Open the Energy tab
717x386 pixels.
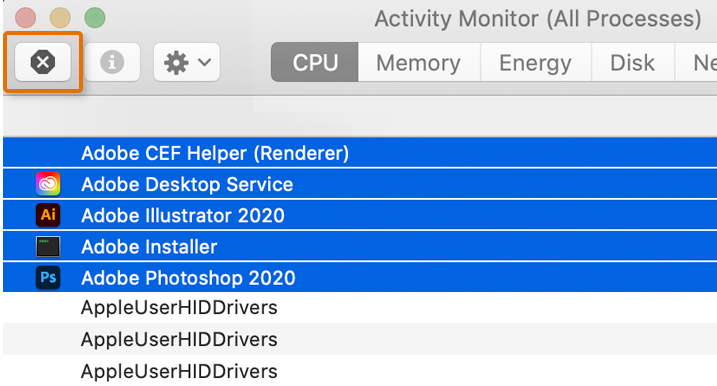pos(535,62)
